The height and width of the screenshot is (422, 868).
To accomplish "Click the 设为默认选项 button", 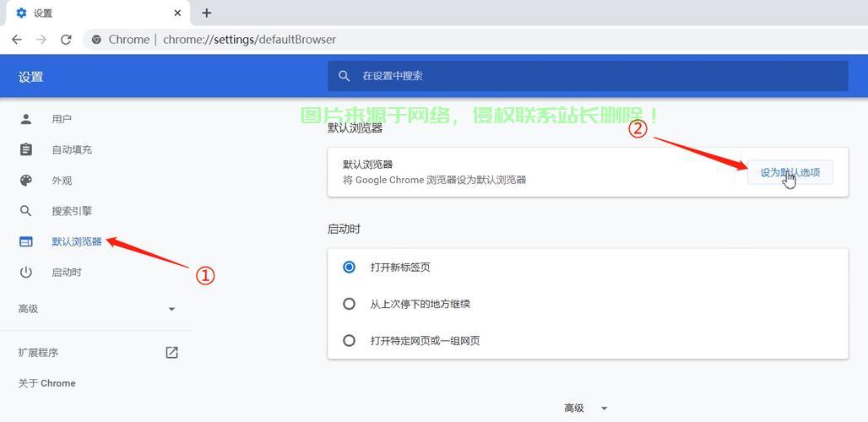I will [x=790, y=172].
